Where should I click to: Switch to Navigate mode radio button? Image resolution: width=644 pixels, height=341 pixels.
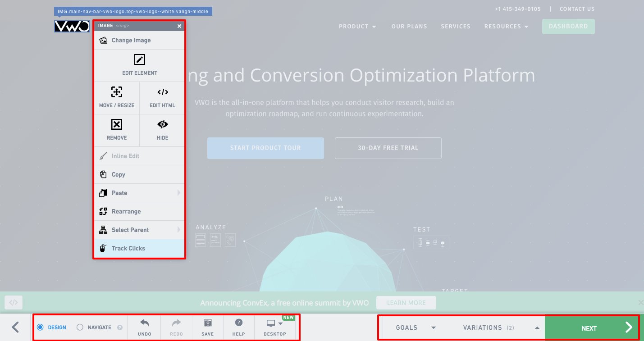(80, 327)
